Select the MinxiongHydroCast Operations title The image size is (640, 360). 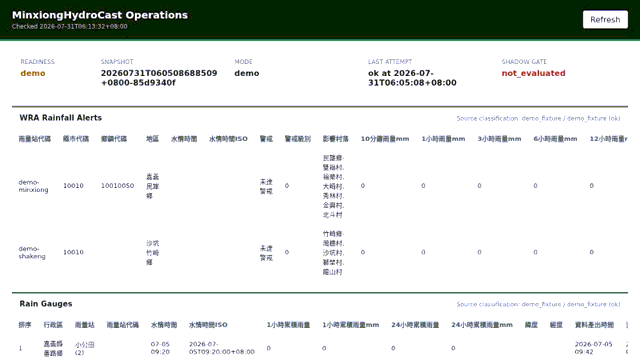coord(100,15)
